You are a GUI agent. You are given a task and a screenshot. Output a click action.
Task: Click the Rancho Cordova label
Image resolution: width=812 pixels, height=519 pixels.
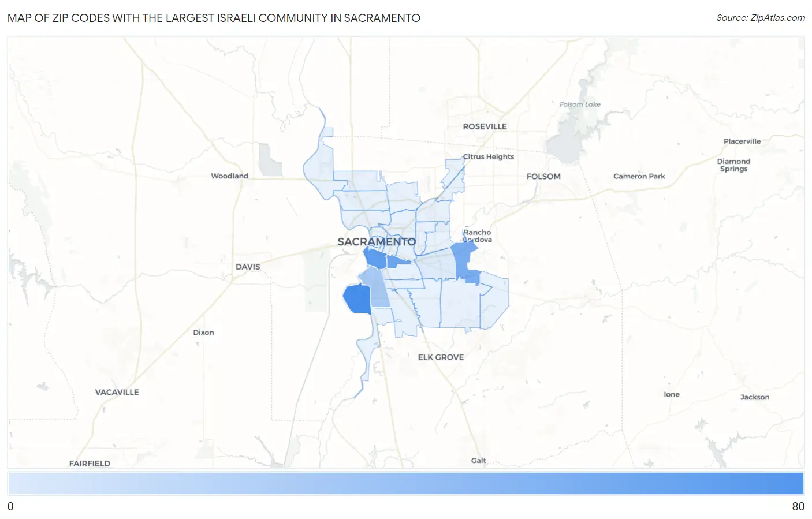(x=477, y=236)
